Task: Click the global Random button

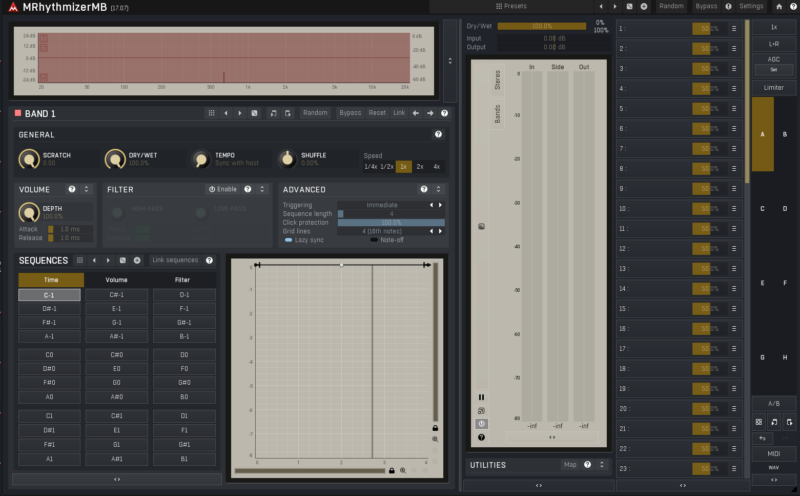Action: pyautogui.click(x=671, y=6)
